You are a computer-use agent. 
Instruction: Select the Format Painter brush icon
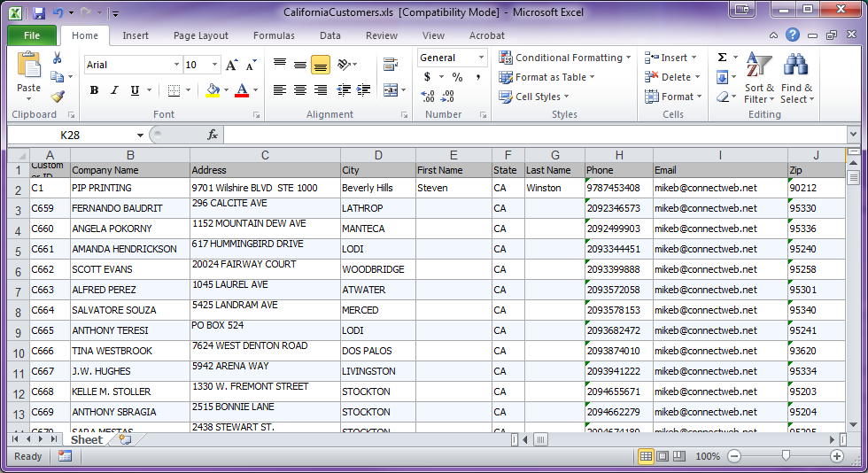58,97
